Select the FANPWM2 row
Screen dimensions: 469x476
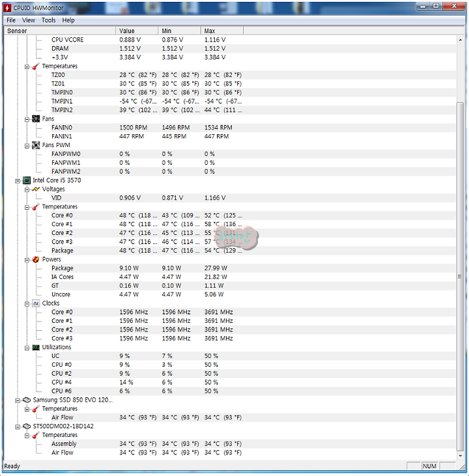[253, 171]
